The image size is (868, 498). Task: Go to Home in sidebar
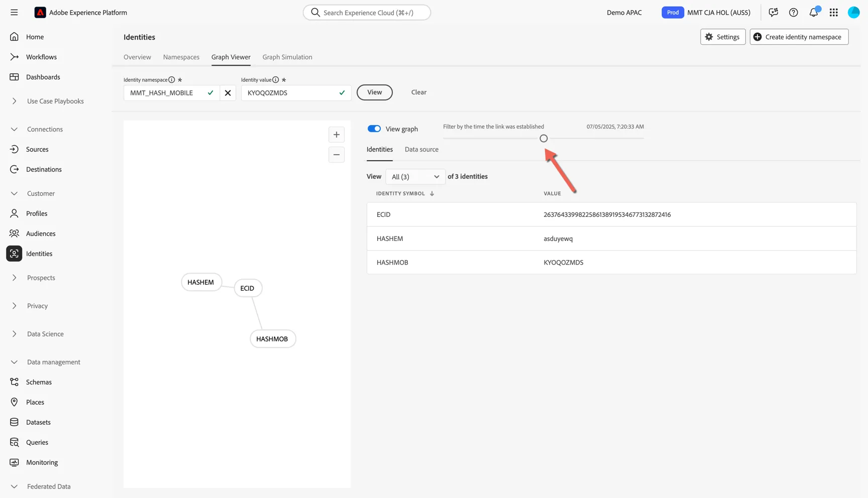[x=35, y=37]
